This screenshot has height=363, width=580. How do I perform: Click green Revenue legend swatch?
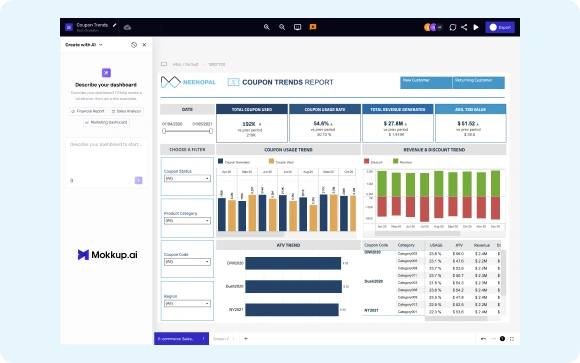click(395, 161)
